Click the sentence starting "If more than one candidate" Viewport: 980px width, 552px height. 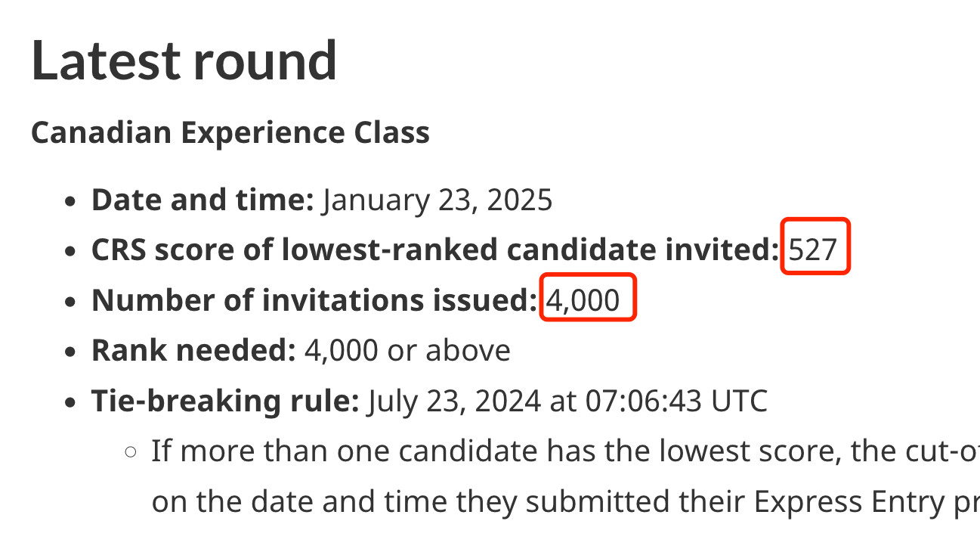click(565, 451)
